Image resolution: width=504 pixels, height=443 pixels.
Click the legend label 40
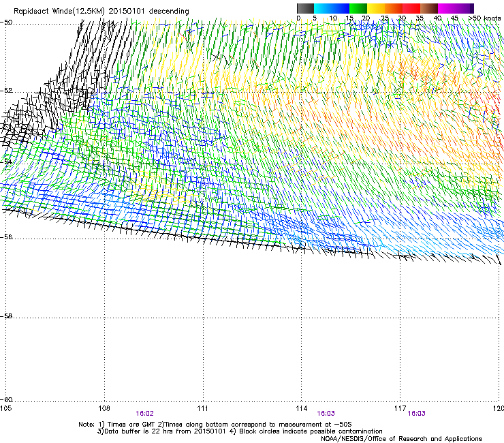click(x=437, y=18)
